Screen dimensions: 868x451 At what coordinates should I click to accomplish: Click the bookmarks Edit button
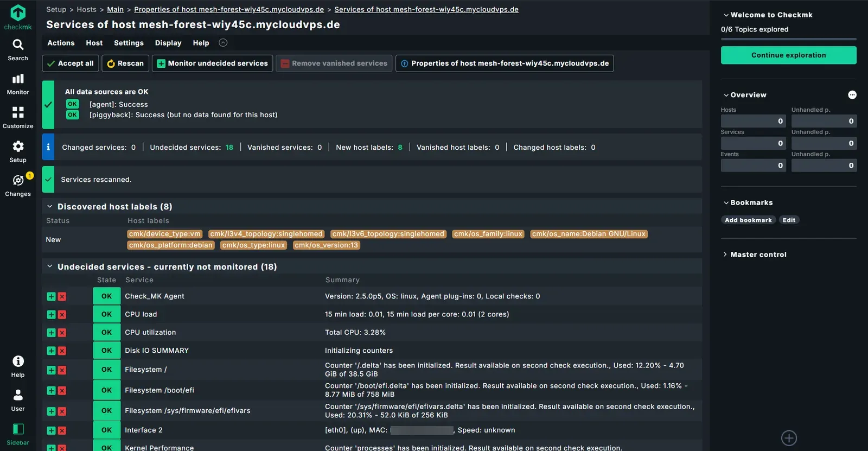pos(789,220)
